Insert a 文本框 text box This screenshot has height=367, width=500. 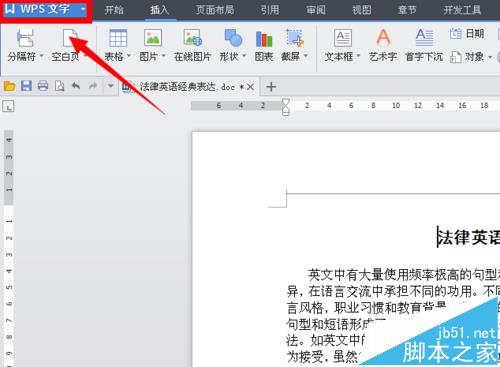pyautogui.click(x=343, y=38)
